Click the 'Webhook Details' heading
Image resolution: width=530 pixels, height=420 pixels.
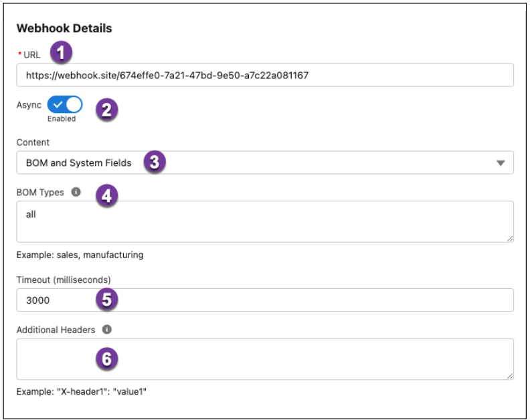coord(64,28)
